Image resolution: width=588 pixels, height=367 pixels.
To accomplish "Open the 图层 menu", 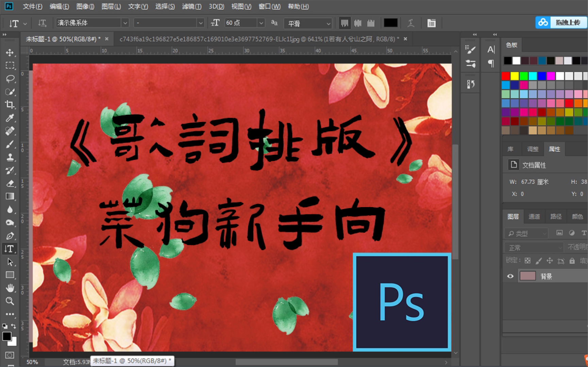I will (x=111, y=6).
